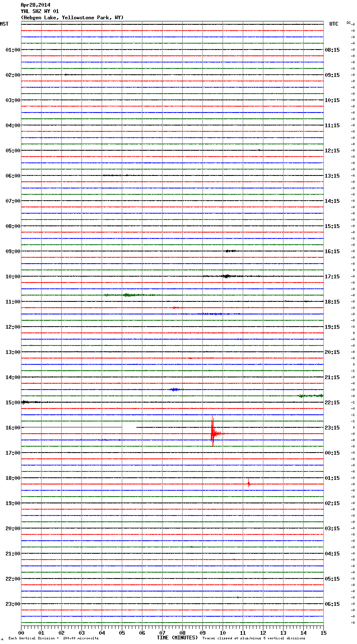Viewport: 357px width, 644px height.
Task: Select the 22:00 MST hour label
Action: point(13,579)
